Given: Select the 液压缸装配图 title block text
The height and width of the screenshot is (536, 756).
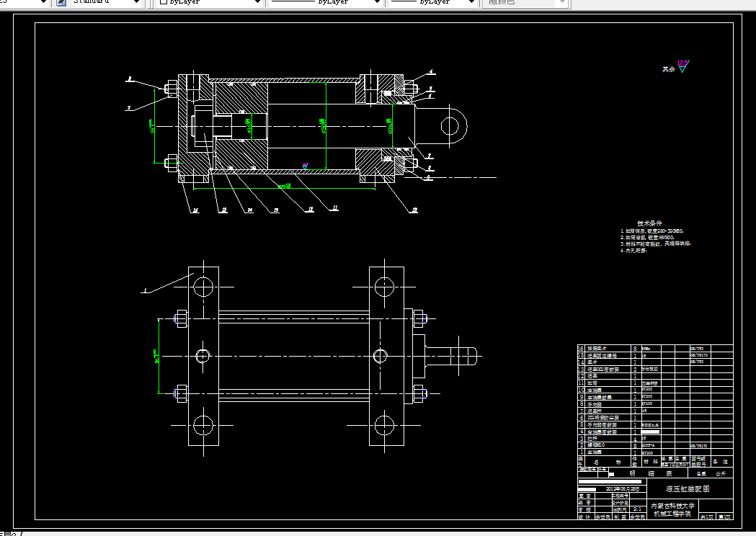Looking at the screenshot, I should pyautogui.click(x=688, y=488).
